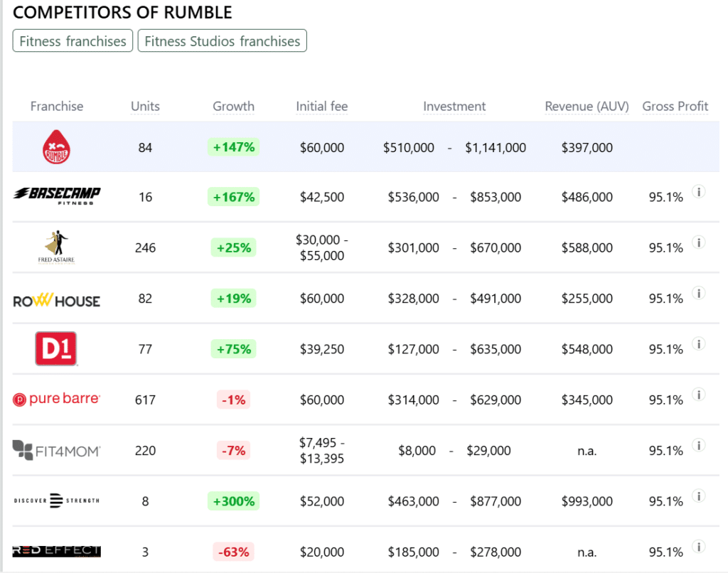Screen dimensions: 728x573
Task: Open the Pure Barre logo
Action: [57, 399]
